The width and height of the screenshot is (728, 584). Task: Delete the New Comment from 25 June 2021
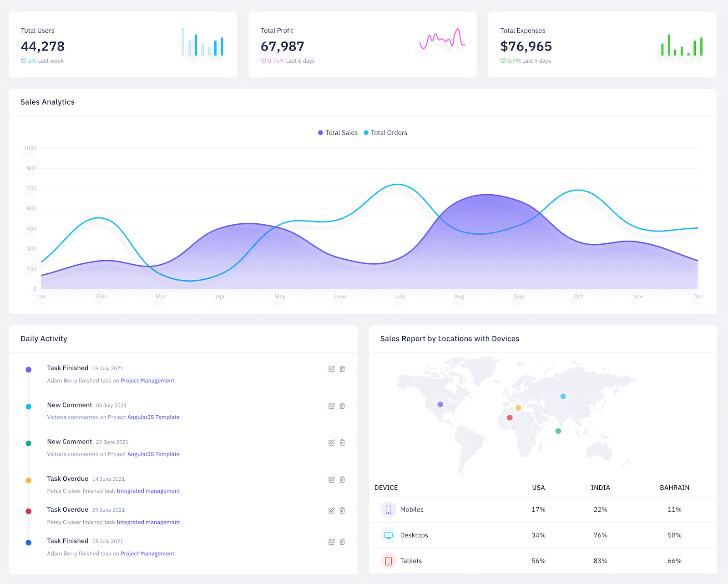(342, 443)
